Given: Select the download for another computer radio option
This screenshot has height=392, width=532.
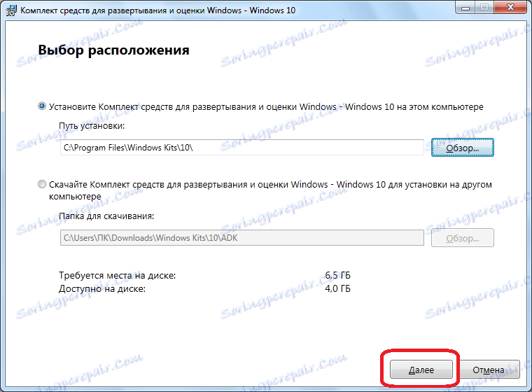Looking at the screenshot, I should [42, 184].
